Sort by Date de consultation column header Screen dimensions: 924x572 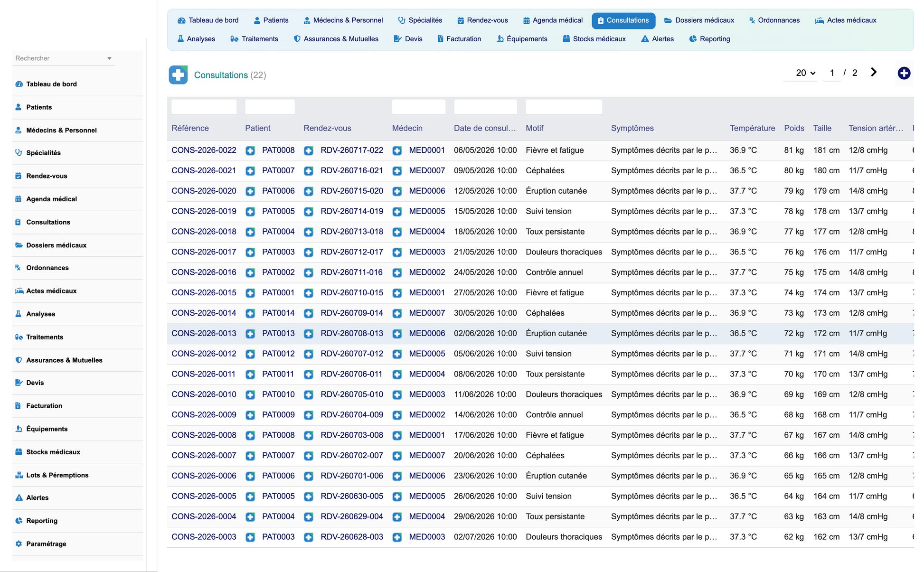pyautogui.click(x=485, y=128)
